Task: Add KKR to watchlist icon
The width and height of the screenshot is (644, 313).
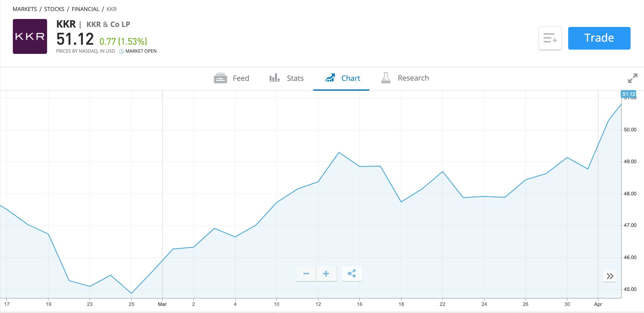Action: click(x=550, y=38)
